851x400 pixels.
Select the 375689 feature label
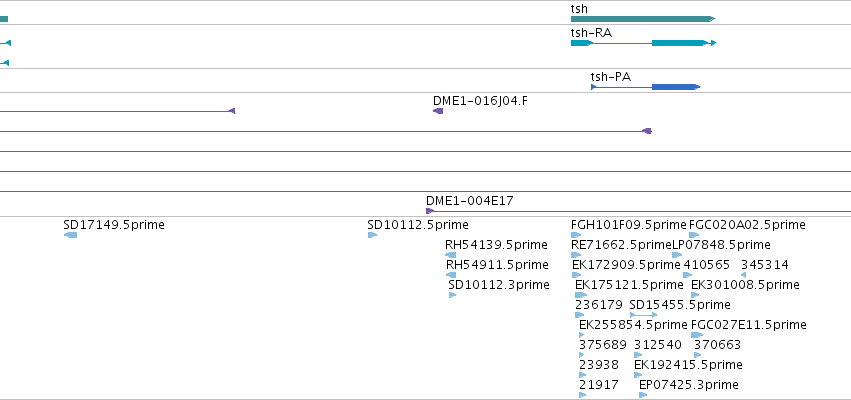(x=602, y=345)
